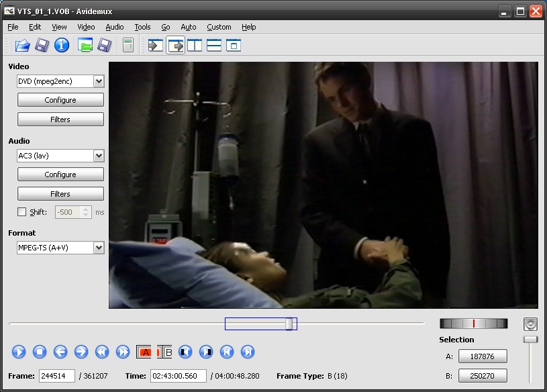Click the Audio Configure button

[60, 174]
